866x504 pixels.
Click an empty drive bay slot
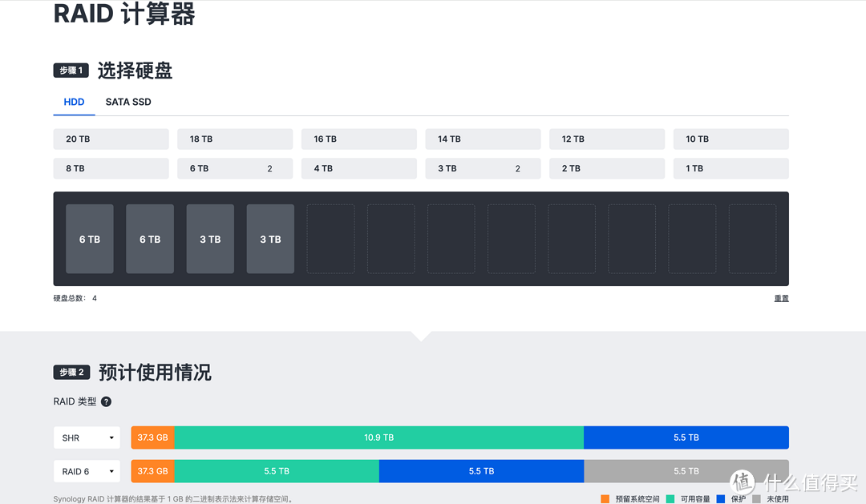point(330,238)
